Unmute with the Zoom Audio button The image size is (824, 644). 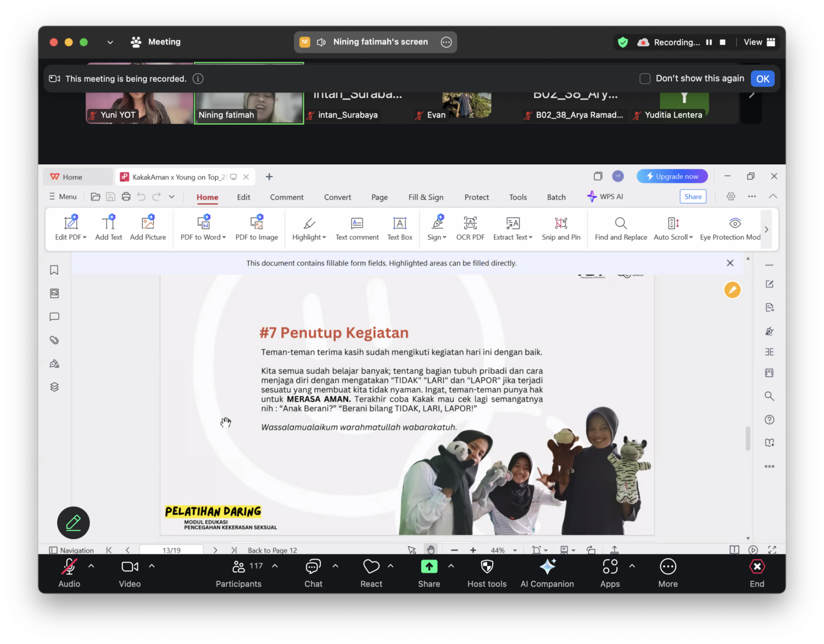click(69, 574)
